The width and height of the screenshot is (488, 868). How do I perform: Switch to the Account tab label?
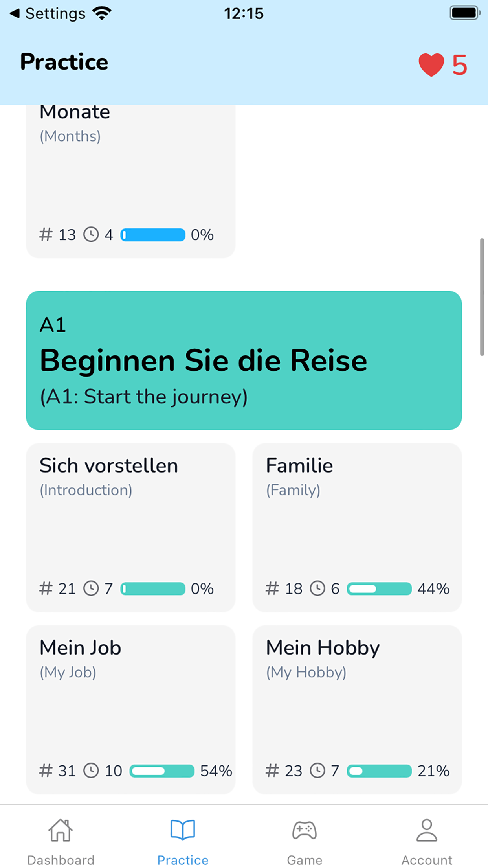click(x=427, y=860)
